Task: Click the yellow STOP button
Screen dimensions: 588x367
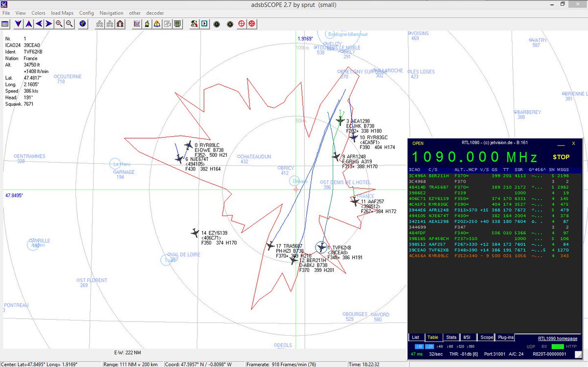Action: [561, 157]
